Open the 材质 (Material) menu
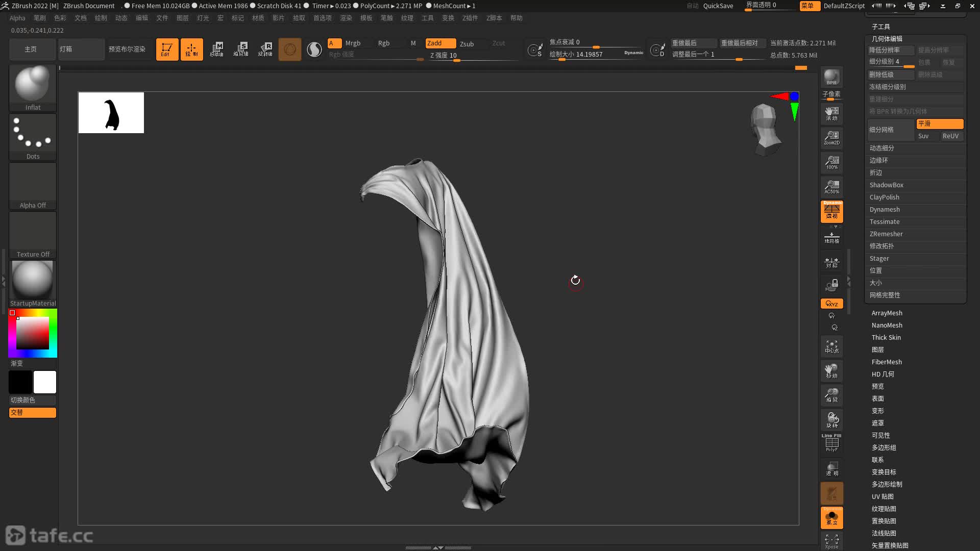This screenshot has height=551, width=980. coord(258,18)
